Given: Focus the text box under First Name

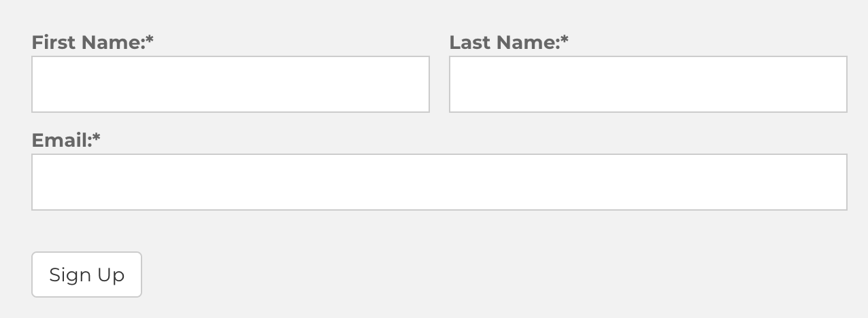Looking at the screenshot, I should [231, 84].
